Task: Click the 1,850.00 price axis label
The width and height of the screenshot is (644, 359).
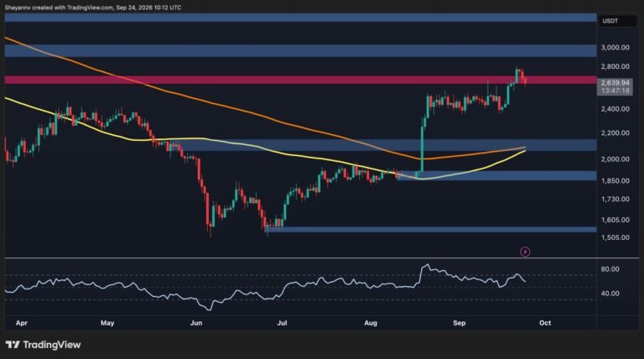Action: (615, 180)
